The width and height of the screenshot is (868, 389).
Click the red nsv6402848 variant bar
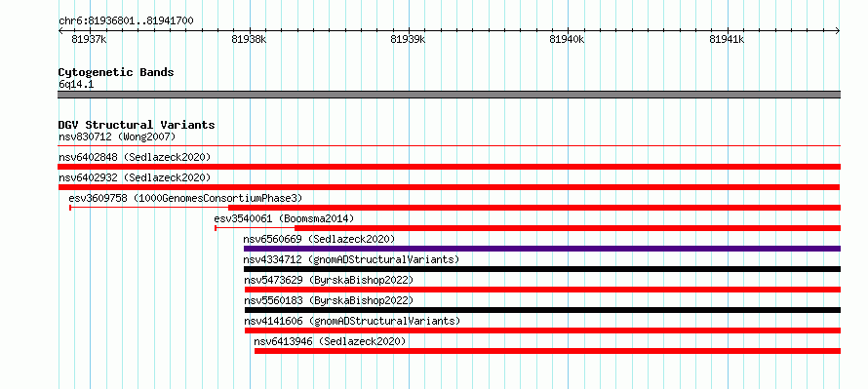click(450, 167)
